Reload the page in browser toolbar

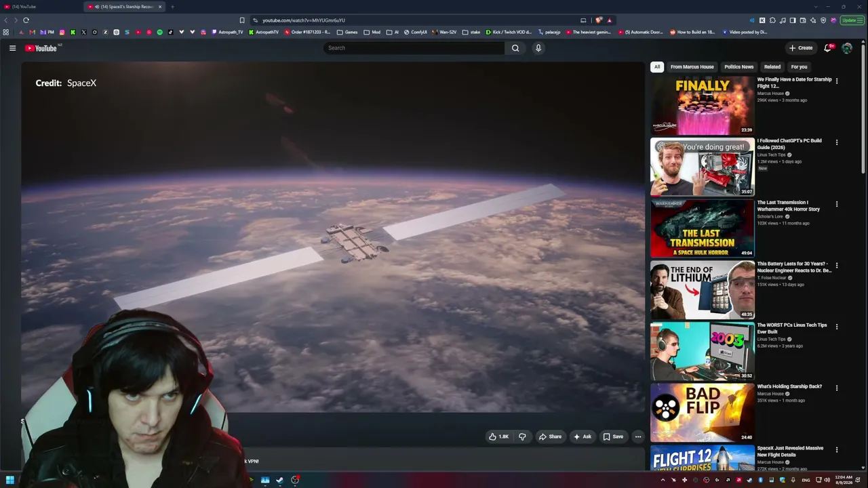[26, 20]
